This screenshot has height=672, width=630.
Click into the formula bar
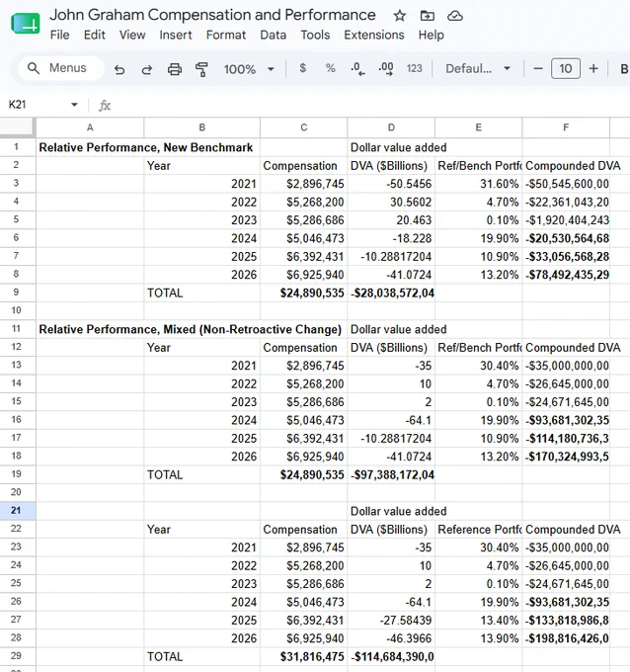pos(368,105)
